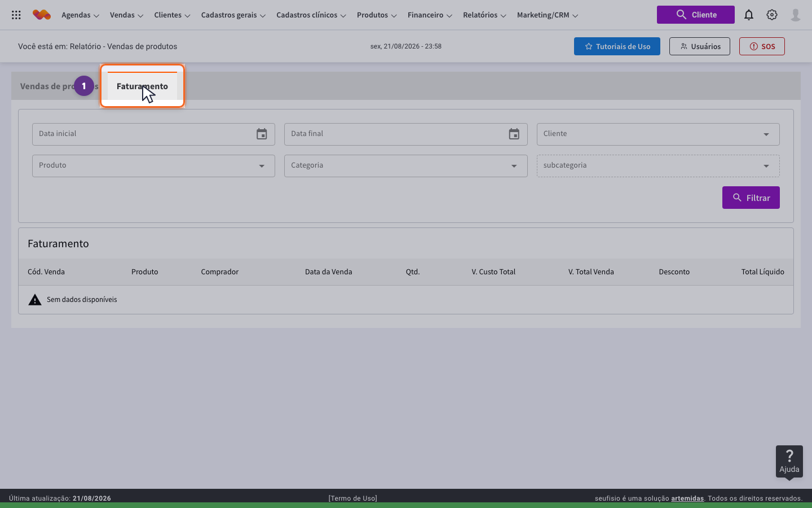Expand the subcategoria dropdown
Screen dimensions: 812x508
pyautogui.click(x=658, y=166)
